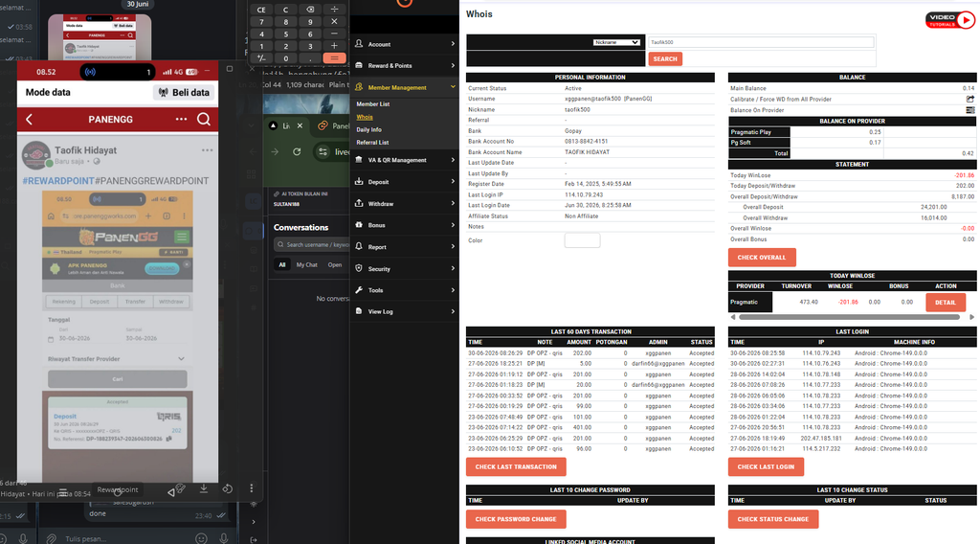Screen dimensions: 980x544
Task: Click the backspace key on calculator
Action: (310, 10)
